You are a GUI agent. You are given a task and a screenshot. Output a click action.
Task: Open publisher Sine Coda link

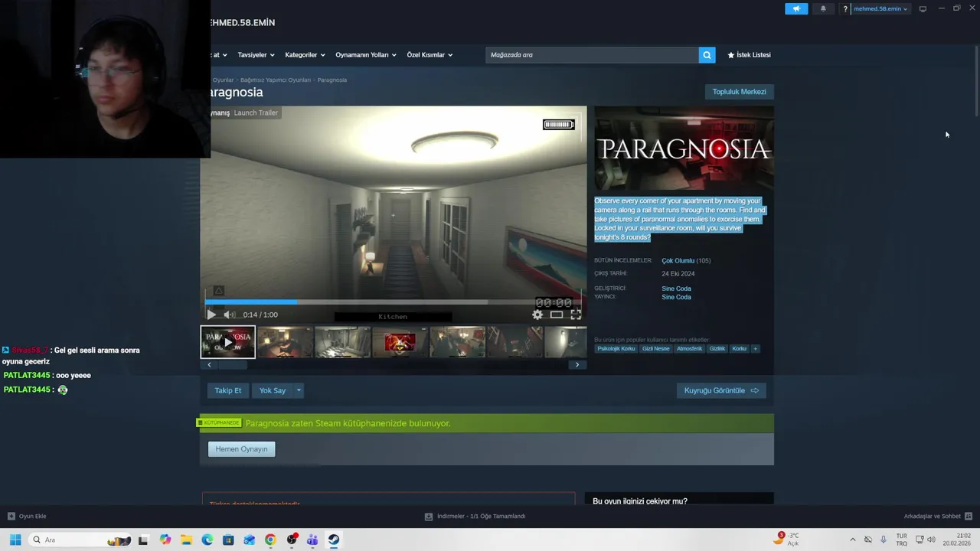(x=676, y=297)
